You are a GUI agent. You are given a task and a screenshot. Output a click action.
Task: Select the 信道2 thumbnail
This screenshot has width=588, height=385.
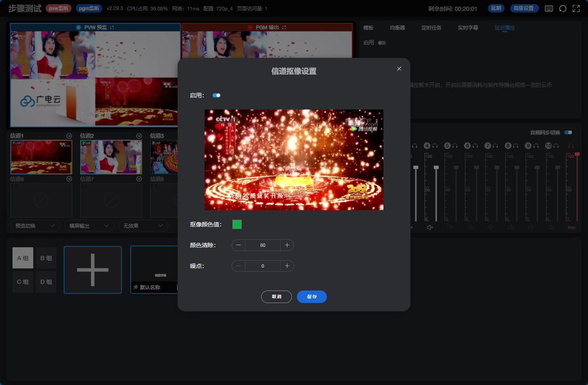point(111,157)
